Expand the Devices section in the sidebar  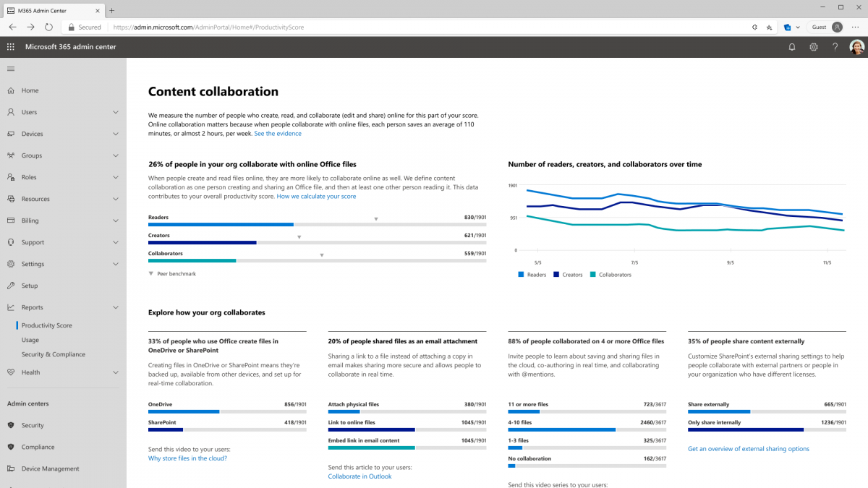point(116,134)
